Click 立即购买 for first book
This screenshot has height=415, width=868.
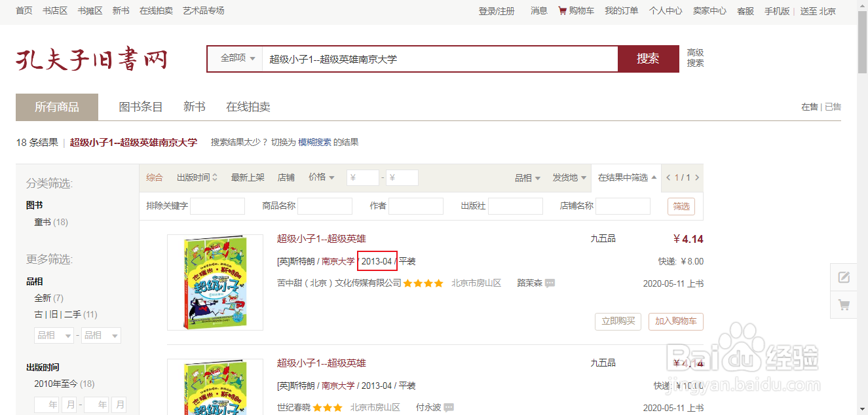[618, 321]
